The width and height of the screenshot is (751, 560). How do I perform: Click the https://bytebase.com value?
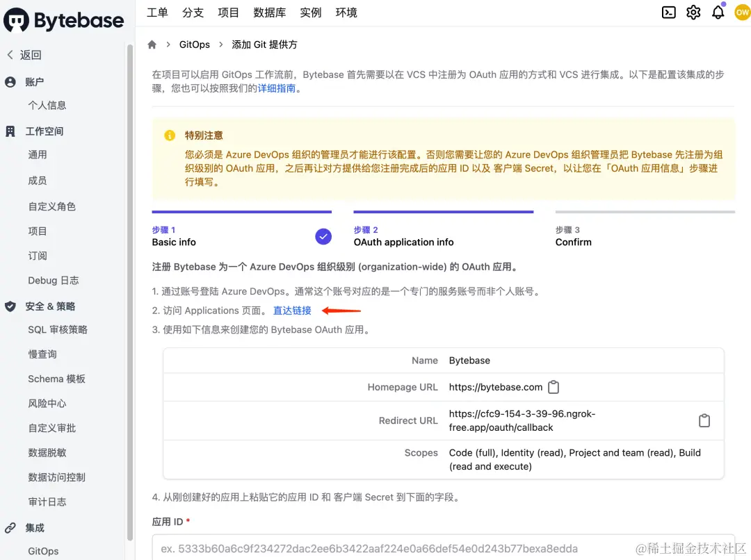pos(496,387)
